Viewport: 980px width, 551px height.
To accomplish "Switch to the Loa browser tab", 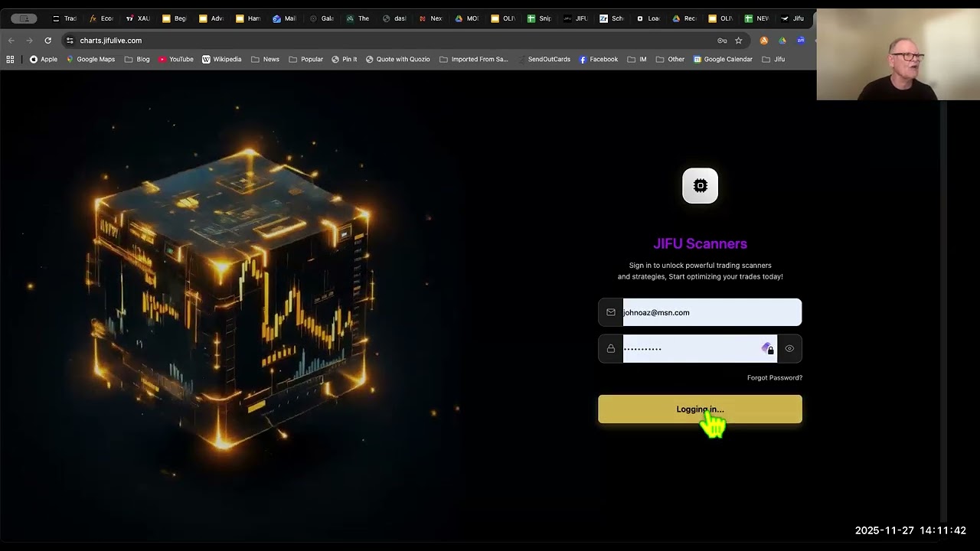I will 648,18.
